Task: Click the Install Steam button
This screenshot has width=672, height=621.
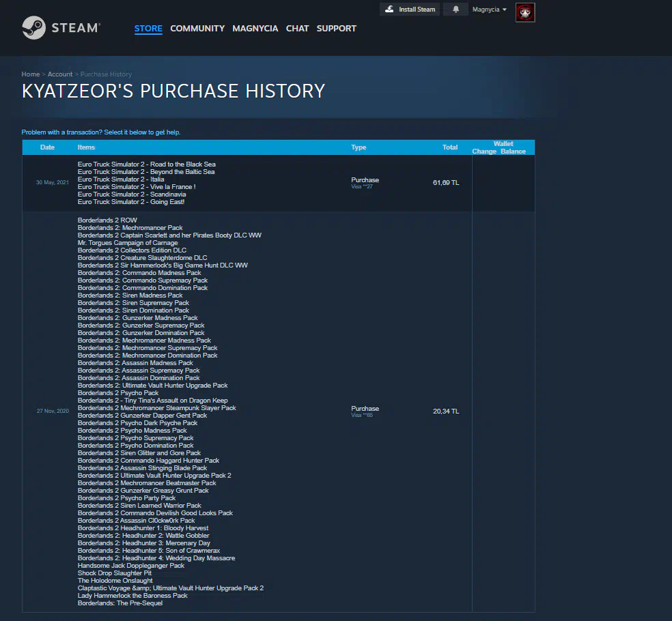Action: point(410,10)
